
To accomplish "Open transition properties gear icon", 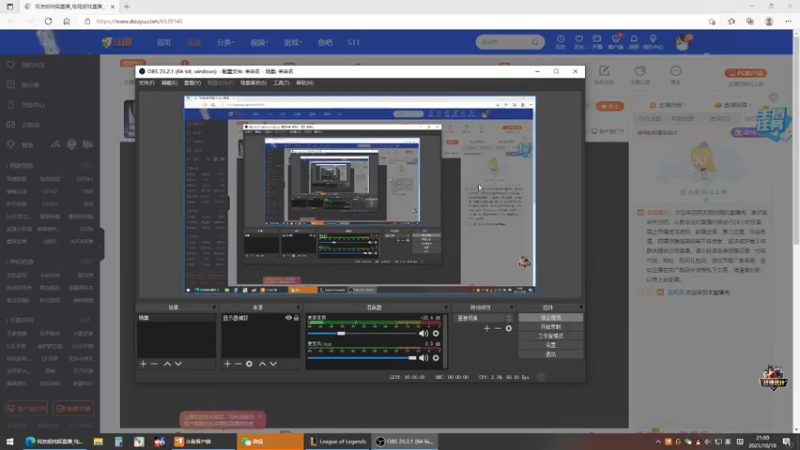I will click(x=509, y=329).
